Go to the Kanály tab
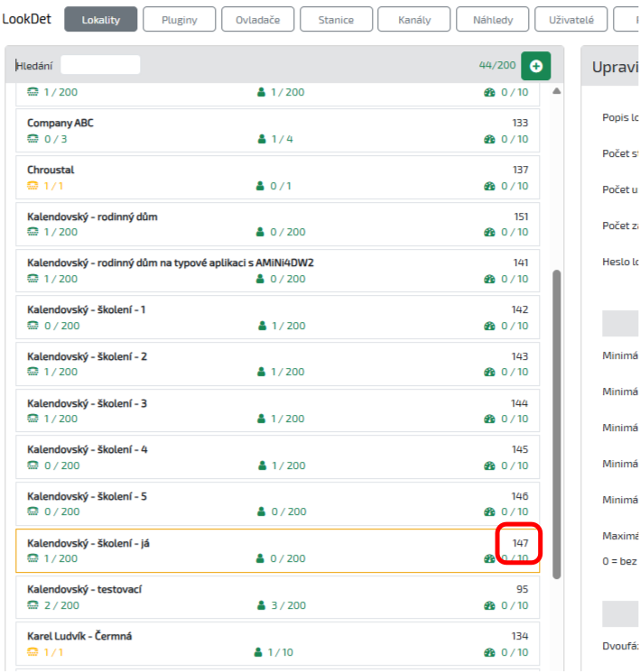This screenshot has width=640, height=672. pyautogui.click(x=413, y=20)
